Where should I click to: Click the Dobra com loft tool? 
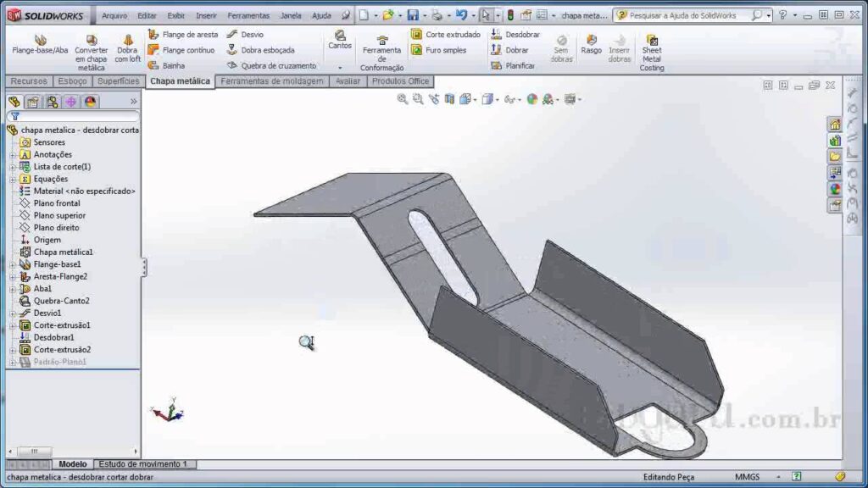(127, 49)
